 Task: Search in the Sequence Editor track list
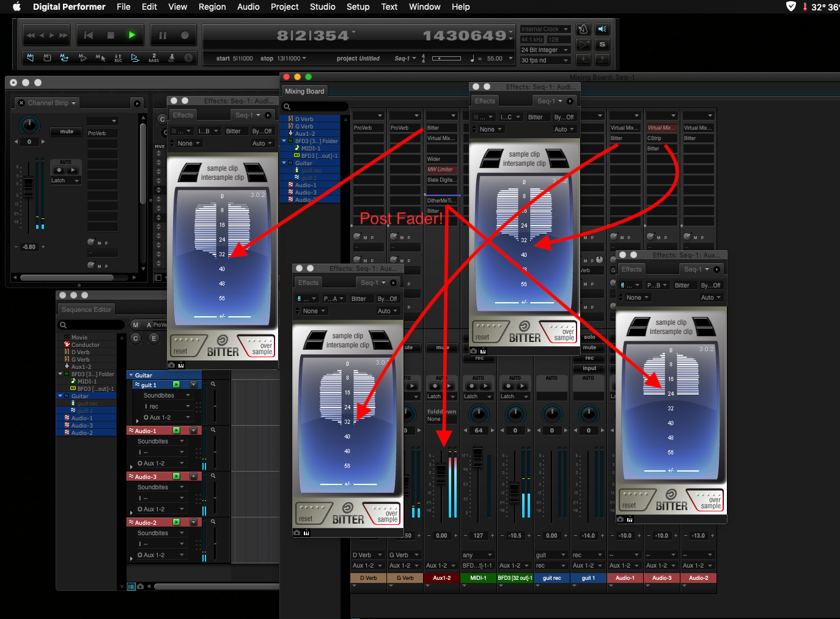tap(90, 325)
